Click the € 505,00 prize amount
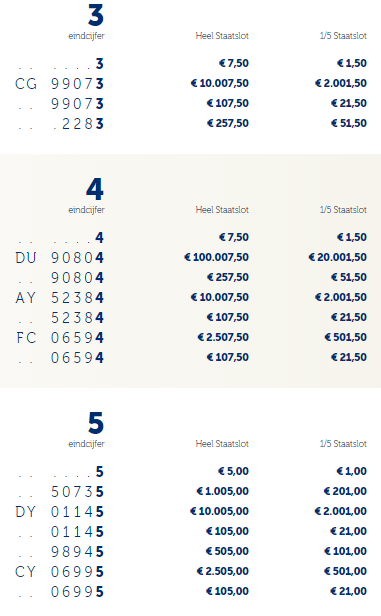381x616 pixels. pos(227,551)
